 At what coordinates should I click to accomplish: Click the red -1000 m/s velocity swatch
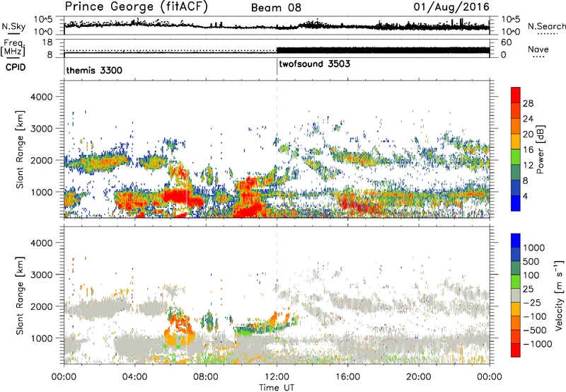coord(516,350)
